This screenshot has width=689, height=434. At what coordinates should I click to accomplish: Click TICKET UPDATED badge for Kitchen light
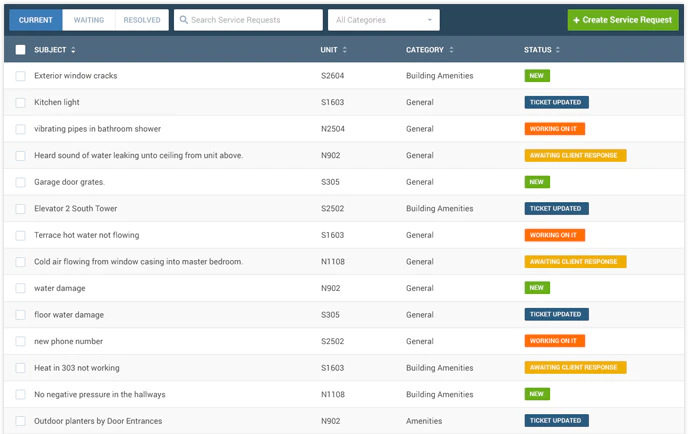click(x=556, y=102)
